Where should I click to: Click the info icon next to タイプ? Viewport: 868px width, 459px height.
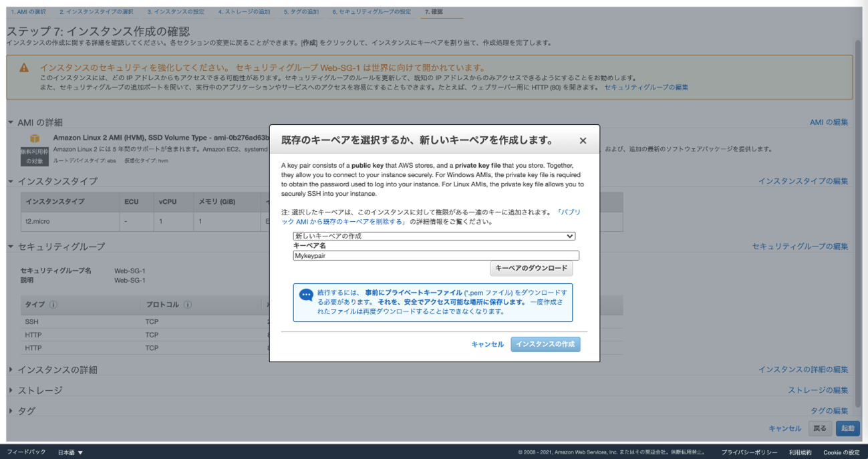point(53,305)
